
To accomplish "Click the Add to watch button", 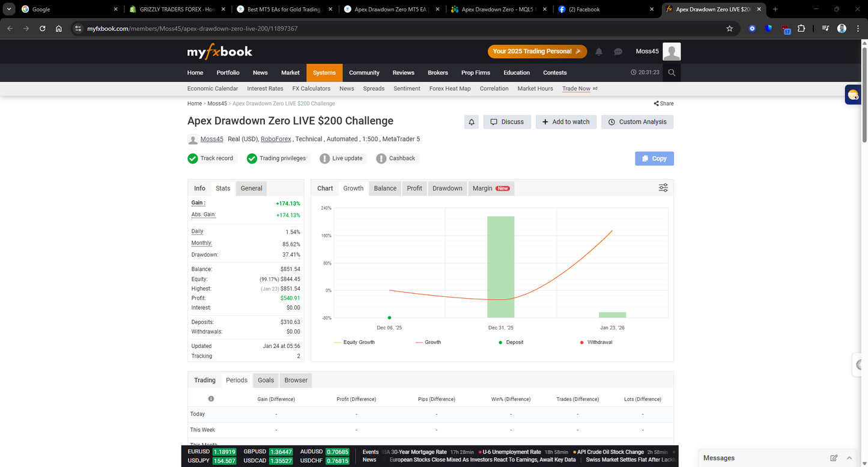I will tap(565, 121).
